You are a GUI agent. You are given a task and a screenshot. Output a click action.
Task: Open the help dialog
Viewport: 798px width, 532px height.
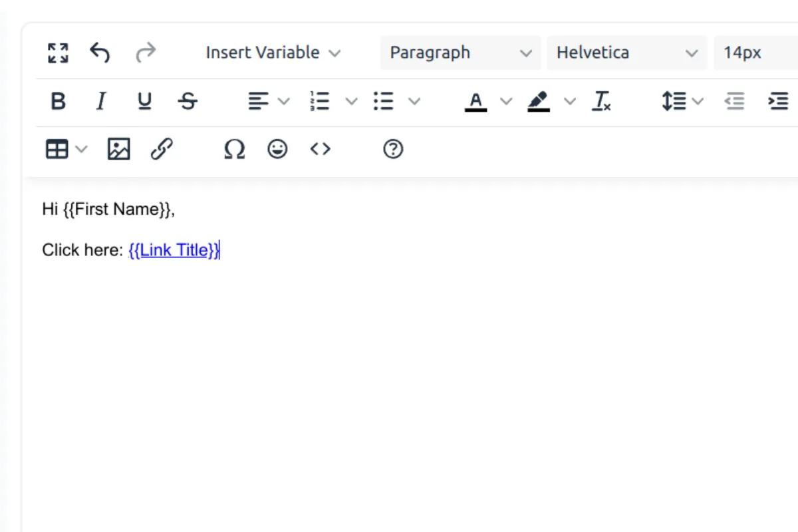pyautogui.click(x=392, y=149)
